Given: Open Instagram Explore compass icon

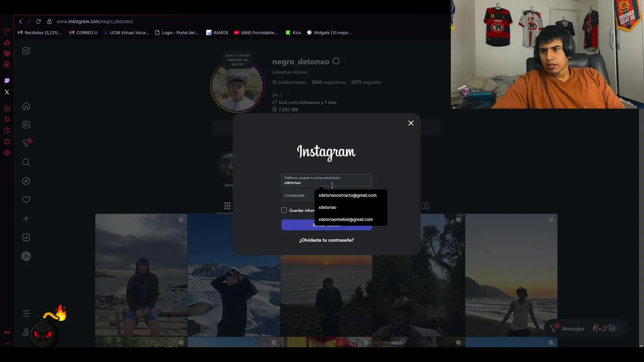Looking at the screenshot, I should (x=26, y=181).
